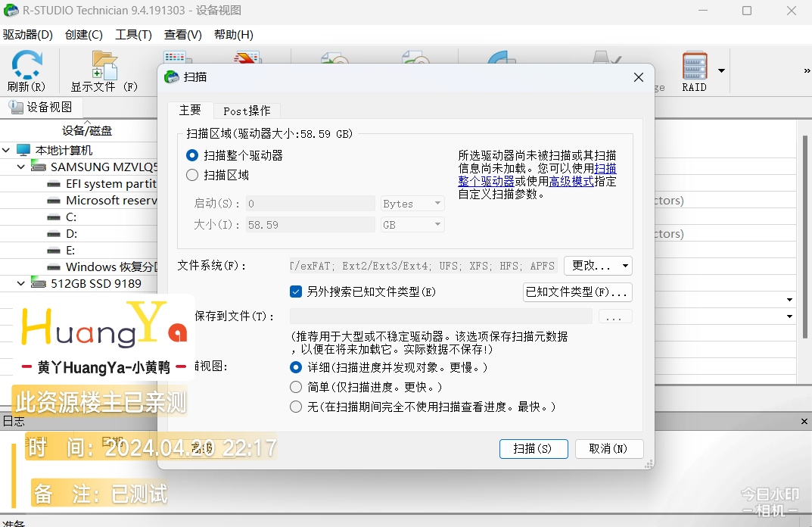
Task: Click the Refresh (刷新) toolbar icon
Action: [26, 71]
